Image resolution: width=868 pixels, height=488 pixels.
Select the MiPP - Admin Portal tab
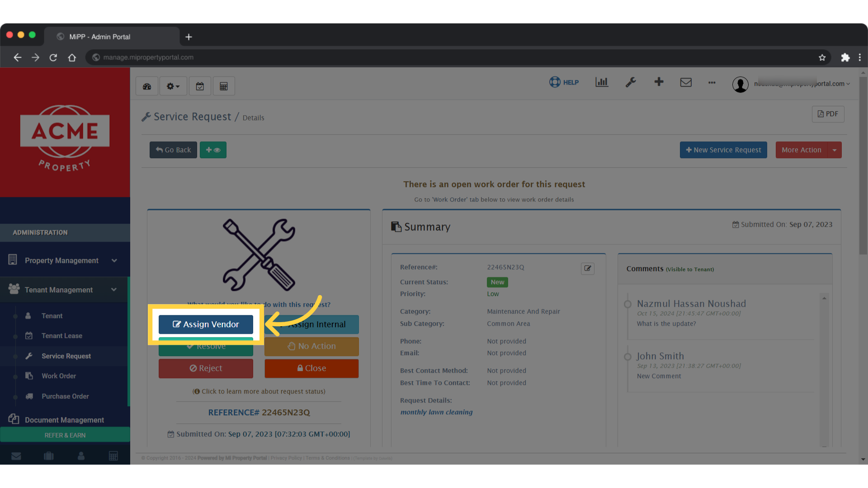click(112, 37)
